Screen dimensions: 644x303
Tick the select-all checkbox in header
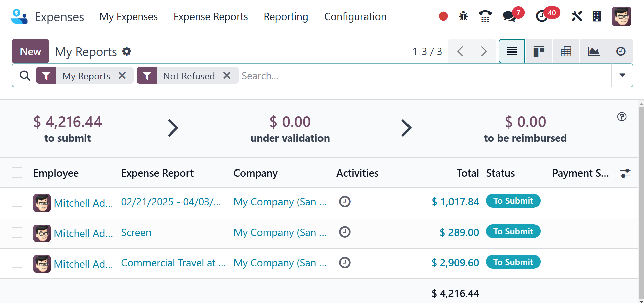[17, 173]
